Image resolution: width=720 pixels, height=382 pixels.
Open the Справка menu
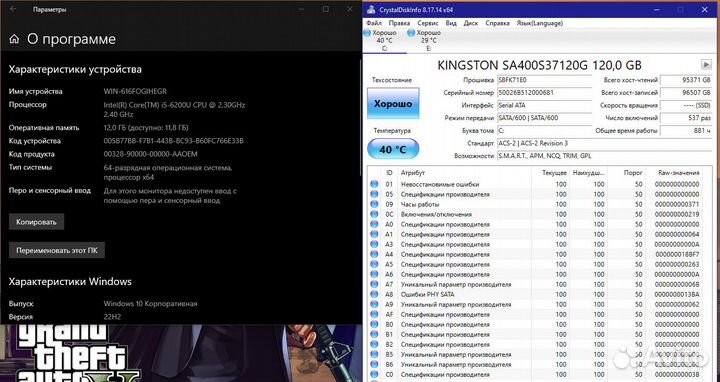(x=497, y=23)
